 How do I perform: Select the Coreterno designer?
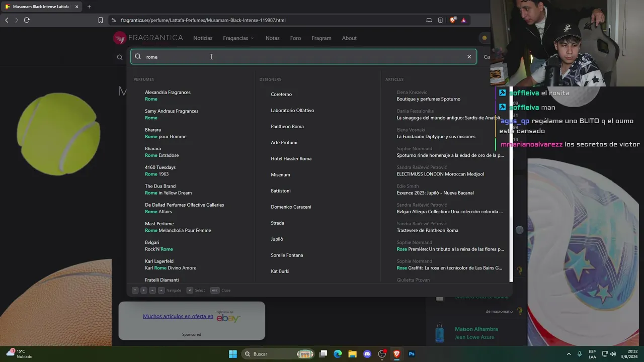[x=281, y=95]
